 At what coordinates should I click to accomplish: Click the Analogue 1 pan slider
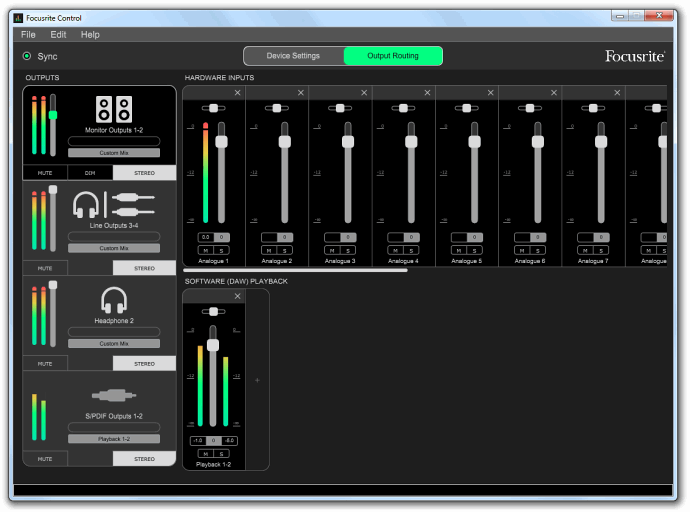click(x=213, y=108)
